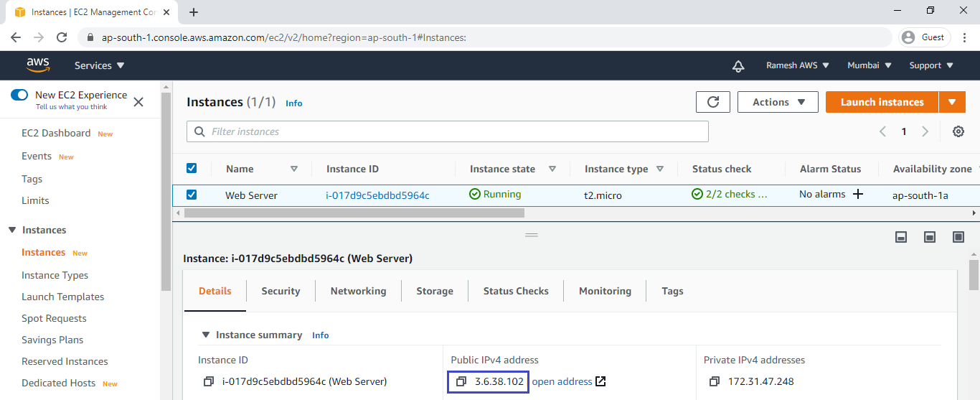The image size is (980, 400).
Task: Minimize the details panel with first layout icon
Action: [902, 237]
